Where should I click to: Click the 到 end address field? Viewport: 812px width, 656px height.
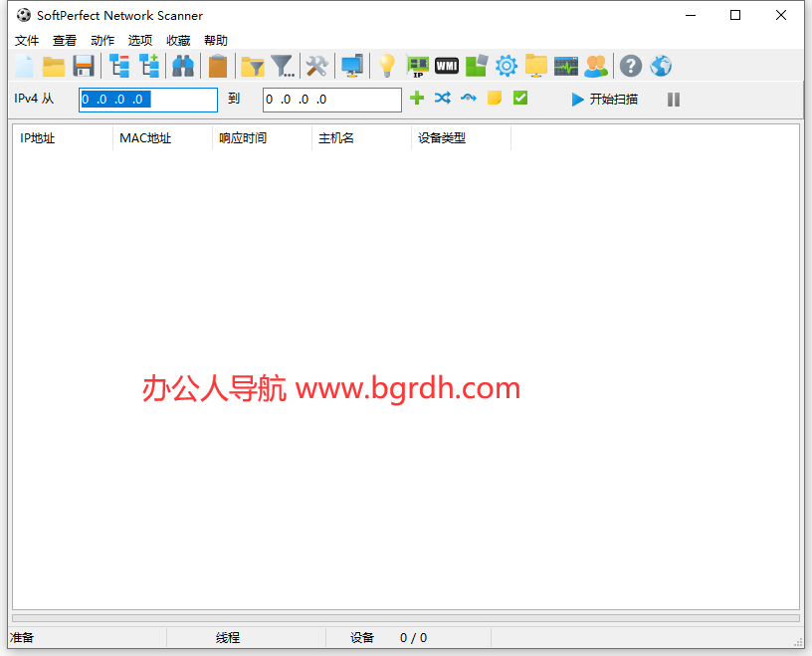(332, 100)
